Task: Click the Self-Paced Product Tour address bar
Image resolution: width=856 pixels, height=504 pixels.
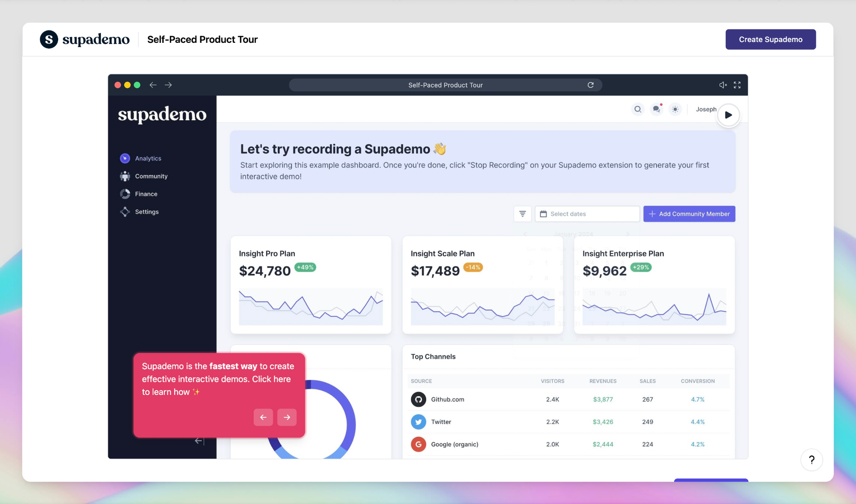Action: coord(446,85)
